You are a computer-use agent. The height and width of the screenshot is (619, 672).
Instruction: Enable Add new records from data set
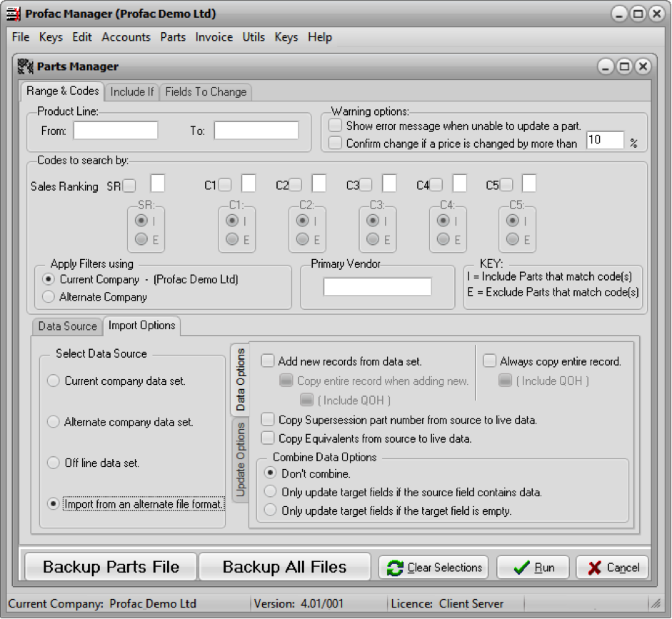point(268,361)
